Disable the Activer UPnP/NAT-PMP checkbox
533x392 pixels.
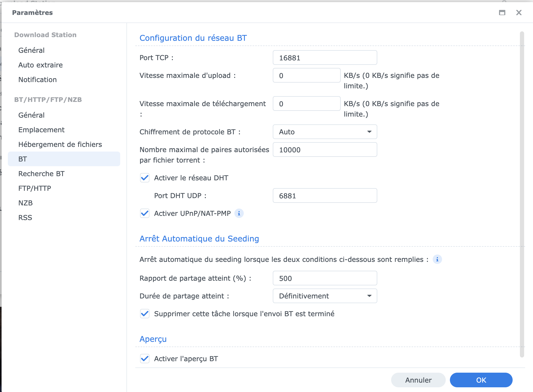[x=145, y=214]
